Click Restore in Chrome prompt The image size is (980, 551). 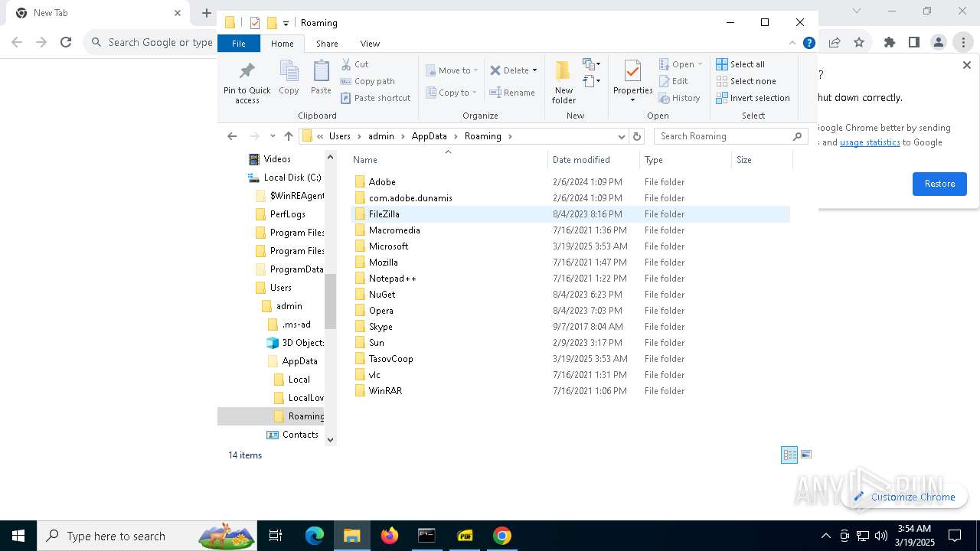939,184
